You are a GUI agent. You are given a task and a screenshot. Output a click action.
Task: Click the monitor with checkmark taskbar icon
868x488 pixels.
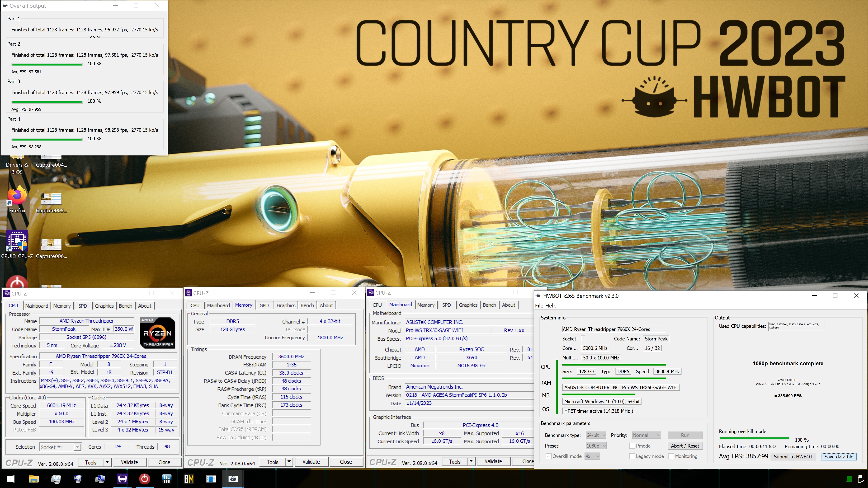[100, 479]
